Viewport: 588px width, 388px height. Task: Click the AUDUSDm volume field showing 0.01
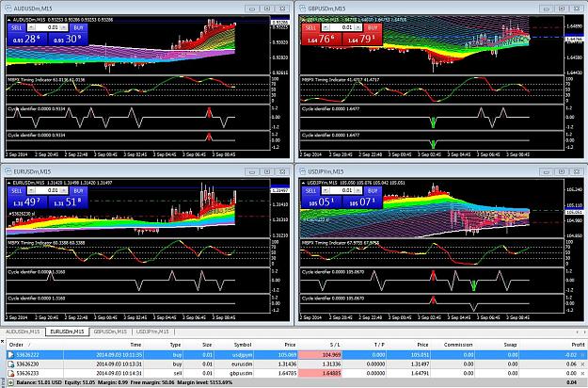48,27
